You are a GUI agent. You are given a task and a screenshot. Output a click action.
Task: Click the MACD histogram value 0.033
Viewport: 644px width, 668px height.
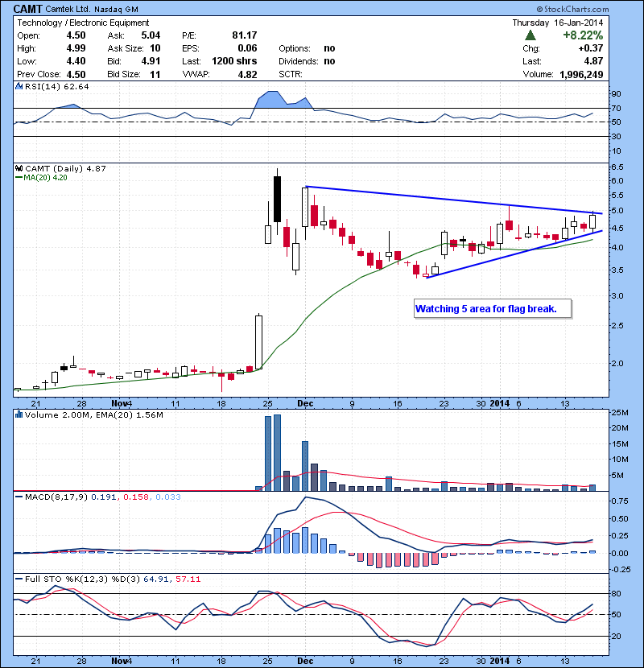(x=168, y=497)
